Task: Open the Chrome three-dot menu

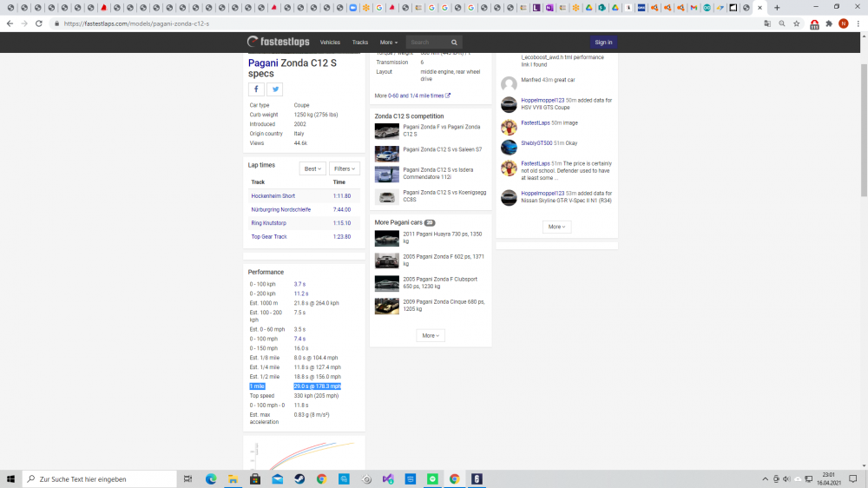Action: point(858,23)
